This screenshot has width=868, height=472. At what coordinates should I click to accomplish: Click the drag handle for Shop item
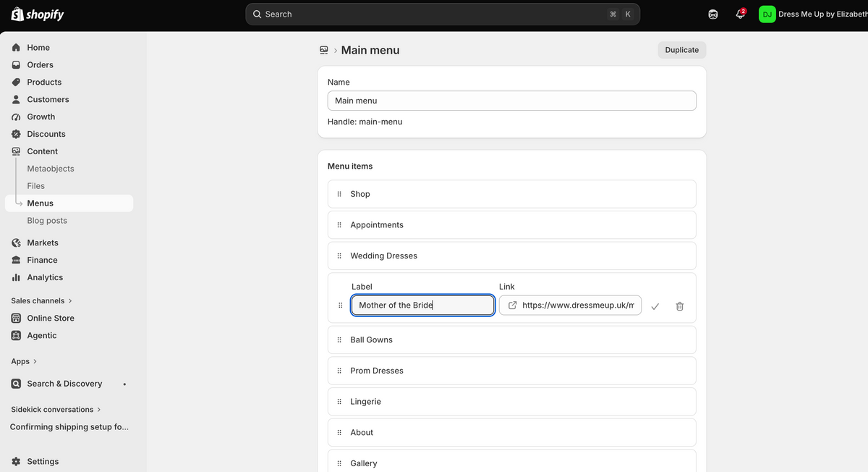339,194
